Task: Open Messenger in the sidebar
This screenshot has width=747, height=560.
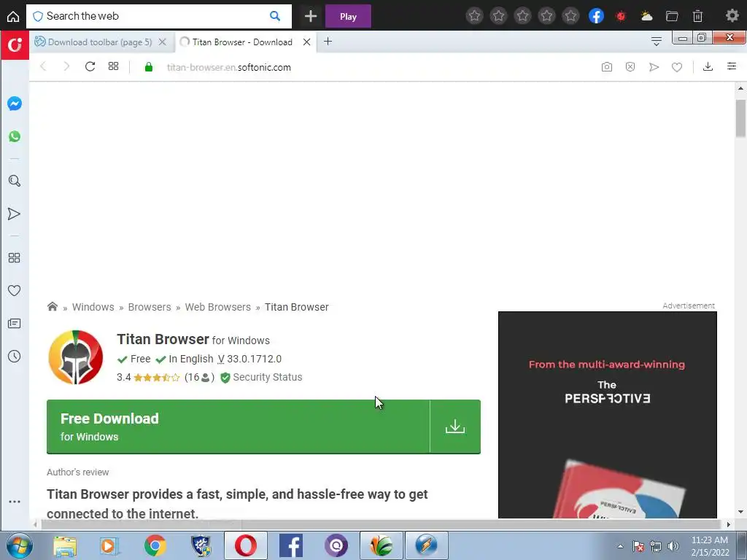Action: [15, 104]
